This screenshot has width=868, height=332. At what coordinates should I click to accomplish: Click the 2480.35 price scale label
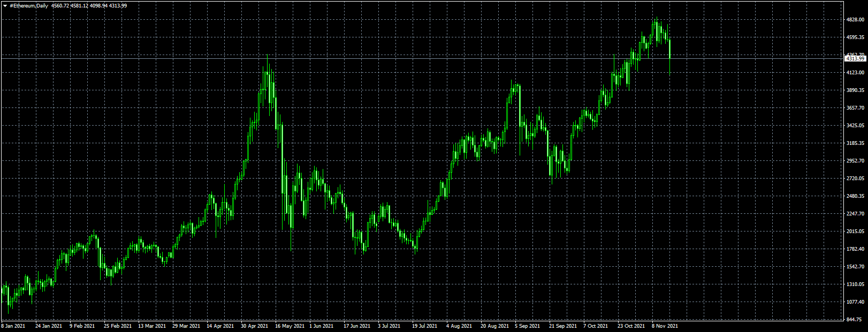pos(856,196)
